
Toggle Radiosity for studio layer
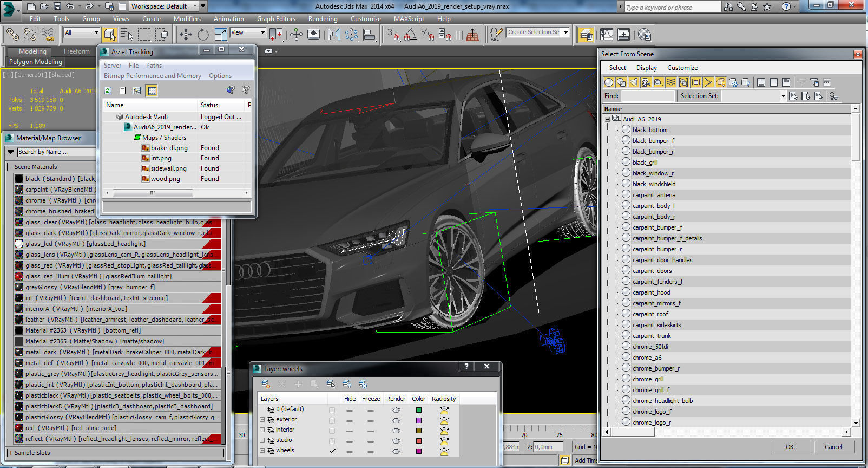pos(444,440)
